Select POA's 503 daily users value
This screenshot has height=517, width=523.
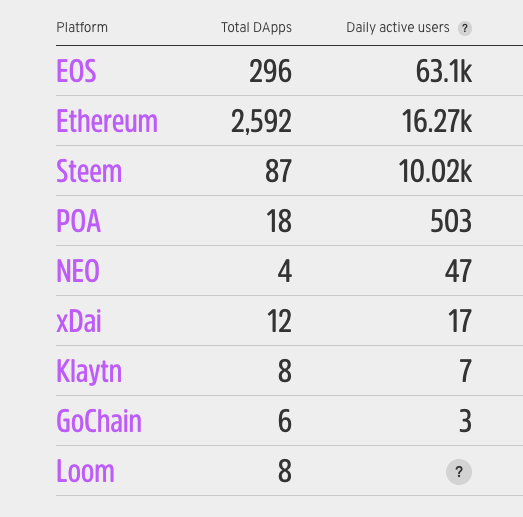click(x=451, y=221)
